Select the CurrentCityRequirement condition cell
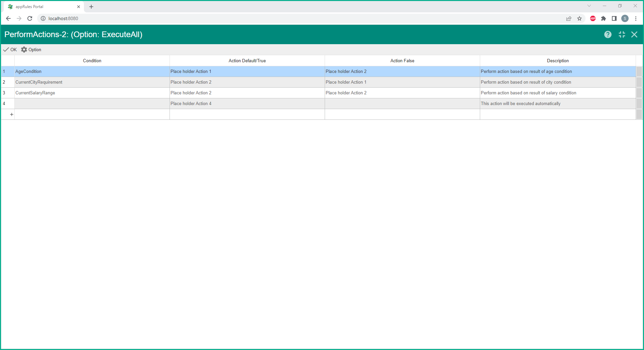This screenshot has height=350, width=644. [92, 82]
